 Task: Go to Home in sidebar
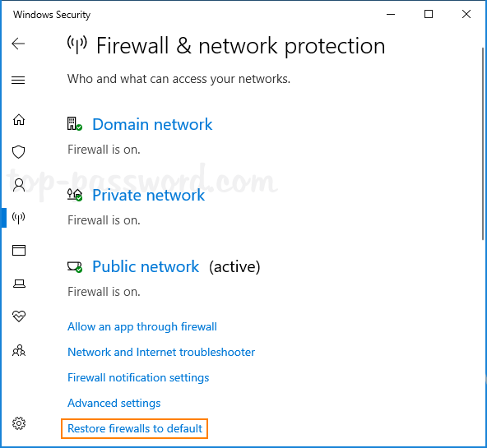tap(19, 119)
